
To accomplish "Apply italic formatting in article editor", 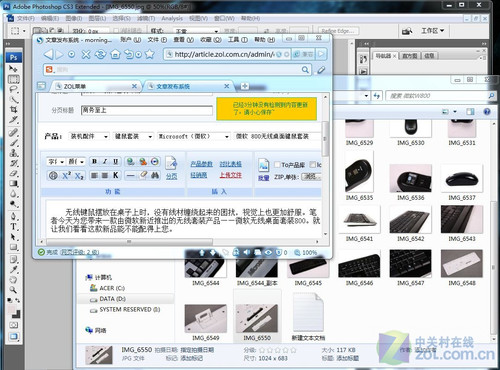I will 105,162.
